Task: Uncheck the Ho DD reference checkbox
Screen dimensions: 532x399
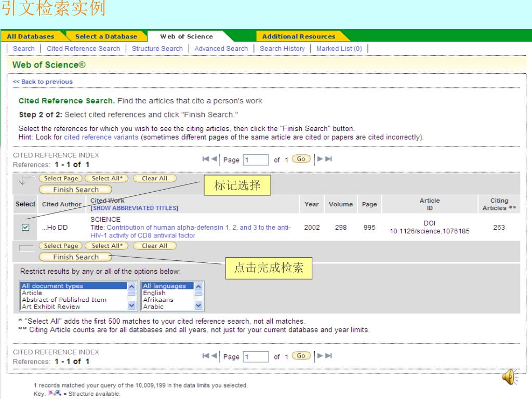Action: 25,228
